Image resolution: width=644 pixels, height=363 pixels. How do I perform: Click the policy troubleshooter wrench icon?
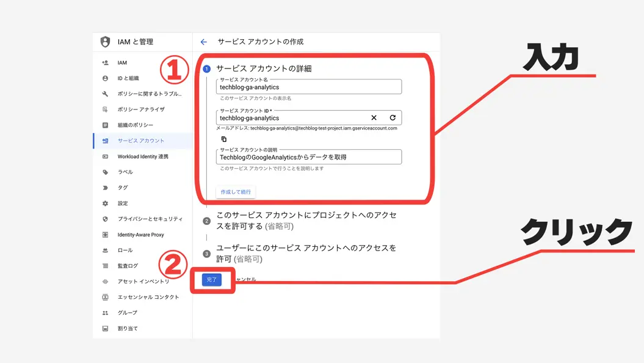[x=105, y=94]
